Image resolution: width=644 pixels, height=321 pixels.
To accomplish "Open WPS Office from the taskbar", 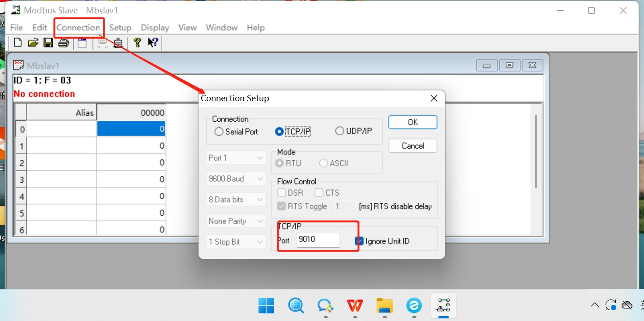I will [x=355, y=306].
